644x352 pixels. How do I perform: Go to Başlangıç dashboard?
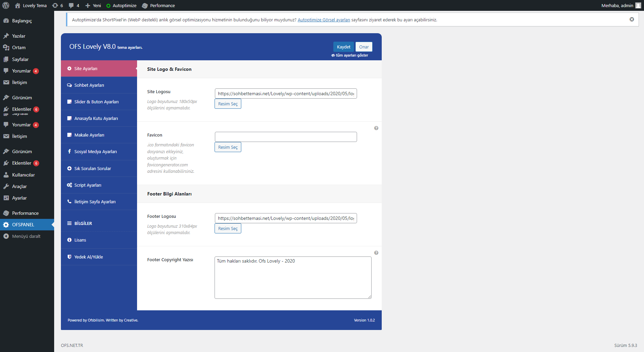(27, 21)
